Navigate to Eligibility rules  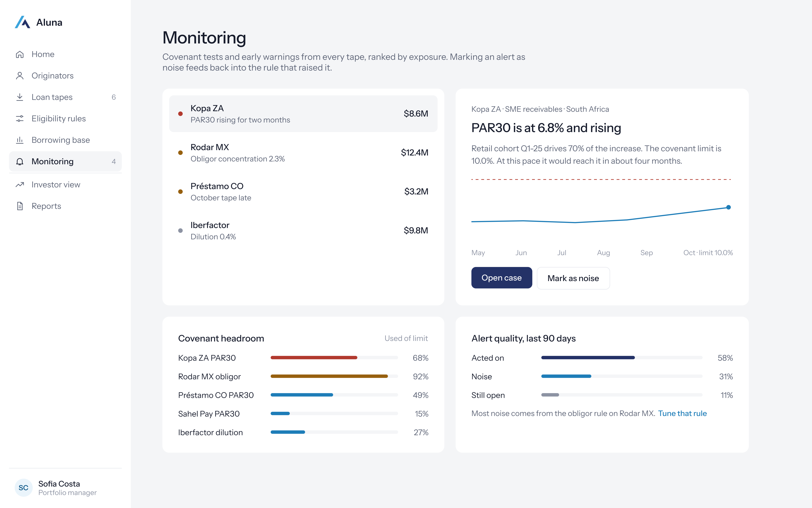[65, 119]
